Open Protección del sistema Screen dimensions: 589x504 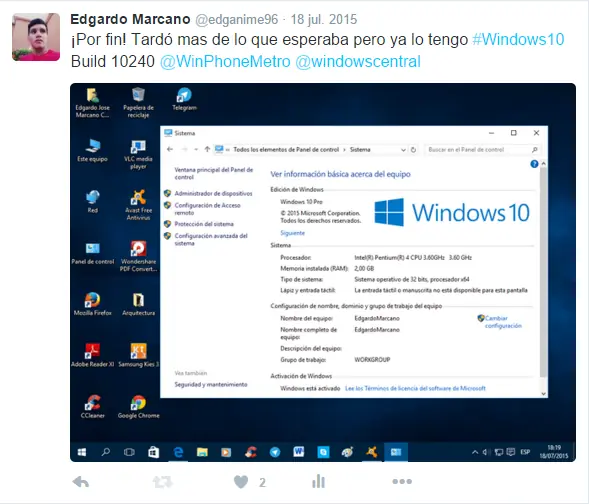tap(204, 224)
